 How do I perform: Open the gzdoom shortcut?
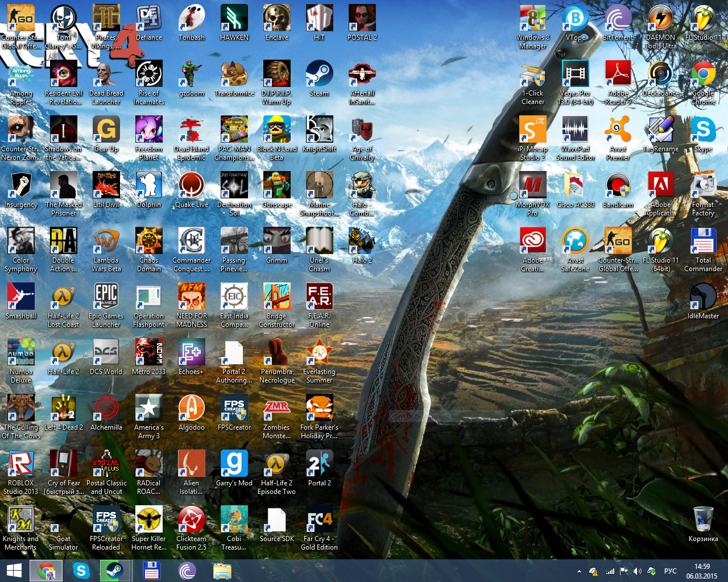192,78
